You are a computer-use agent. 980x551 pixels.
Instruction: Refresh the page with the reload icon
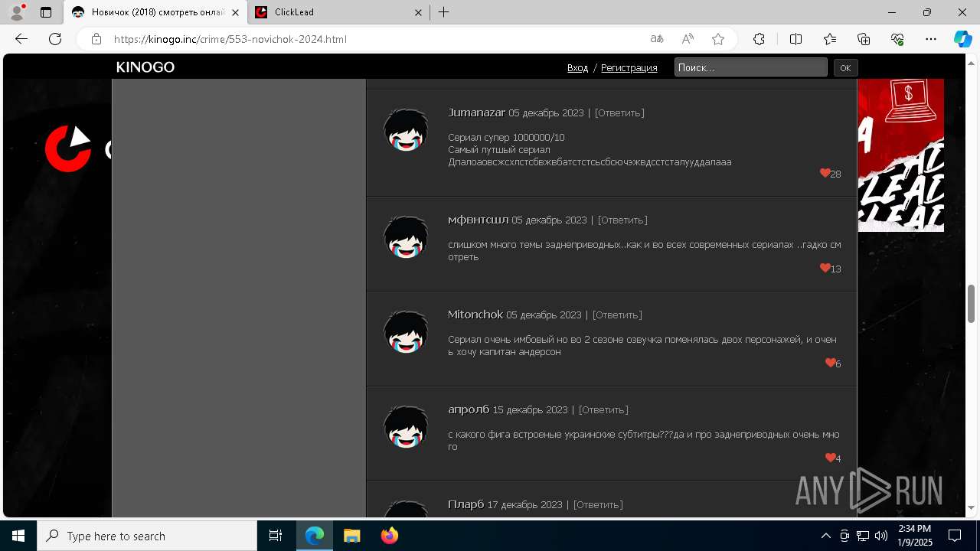click(x=55, y=39)
